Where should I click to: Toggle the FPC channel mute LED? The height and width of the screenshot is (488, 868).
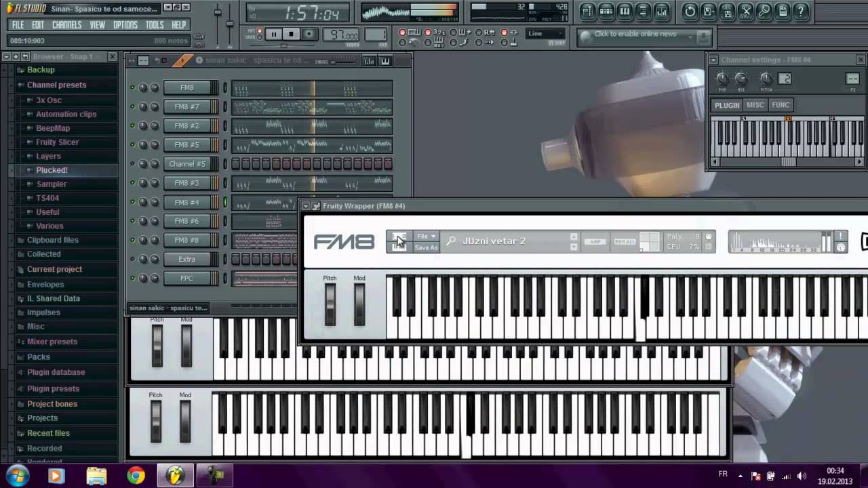(132, 278)
